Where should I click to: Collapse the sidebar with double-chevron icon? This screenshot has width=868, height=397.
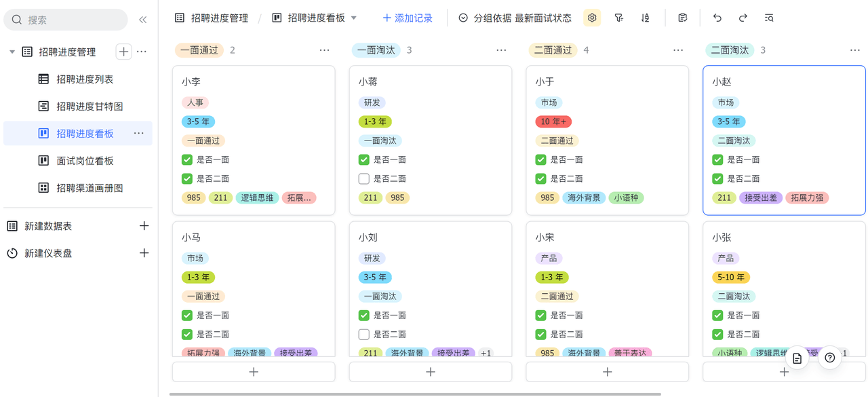point(142,20)
